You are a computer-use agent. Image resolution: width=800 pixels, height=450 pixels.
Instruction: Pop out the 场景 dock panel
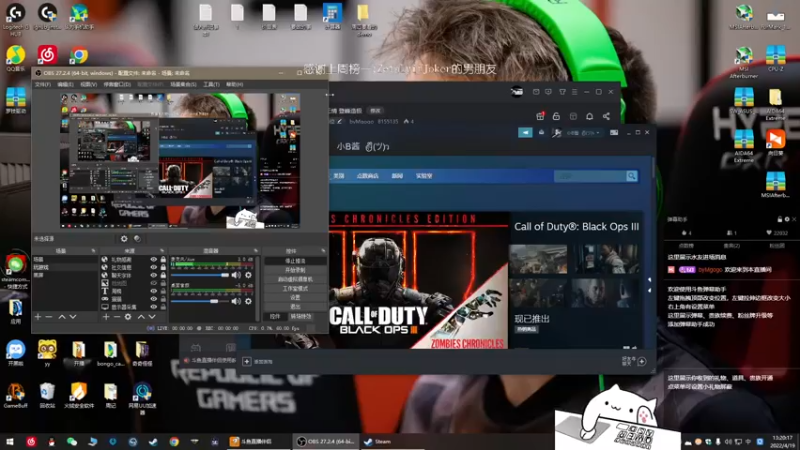93,251
